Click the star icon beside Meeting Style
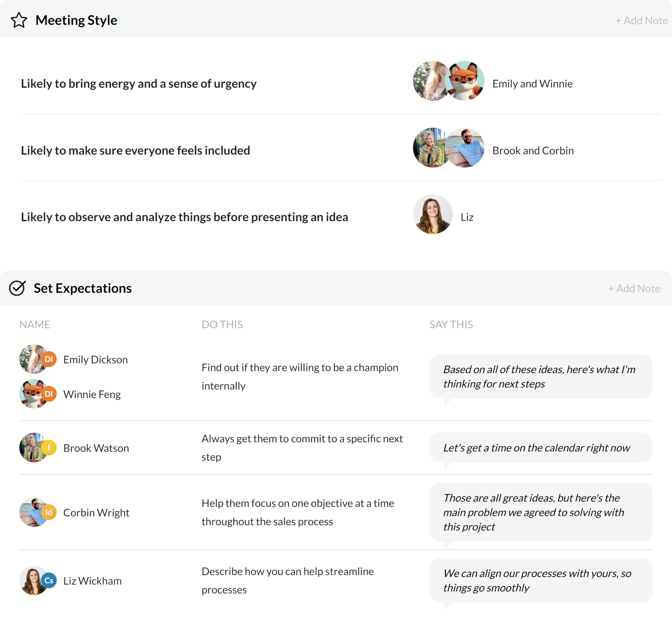 [19, 20]
